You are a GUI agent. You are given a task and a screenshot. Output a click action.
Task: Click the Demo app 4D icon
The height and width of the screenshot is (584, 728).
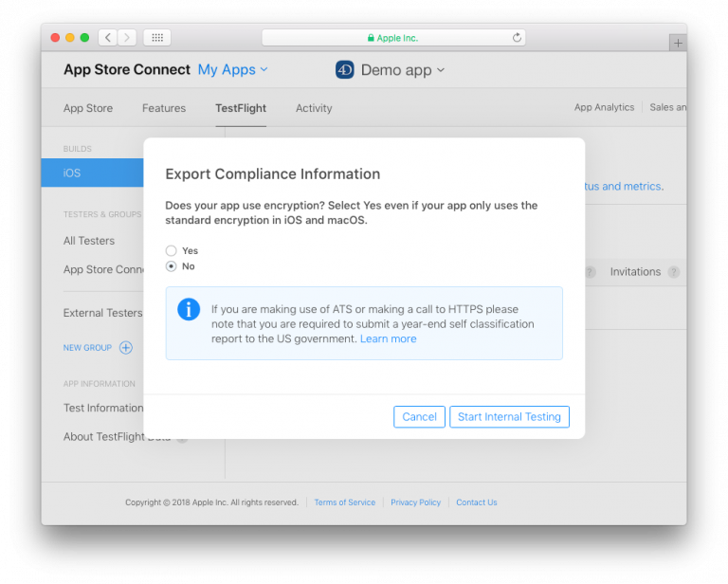pos(344,69)
